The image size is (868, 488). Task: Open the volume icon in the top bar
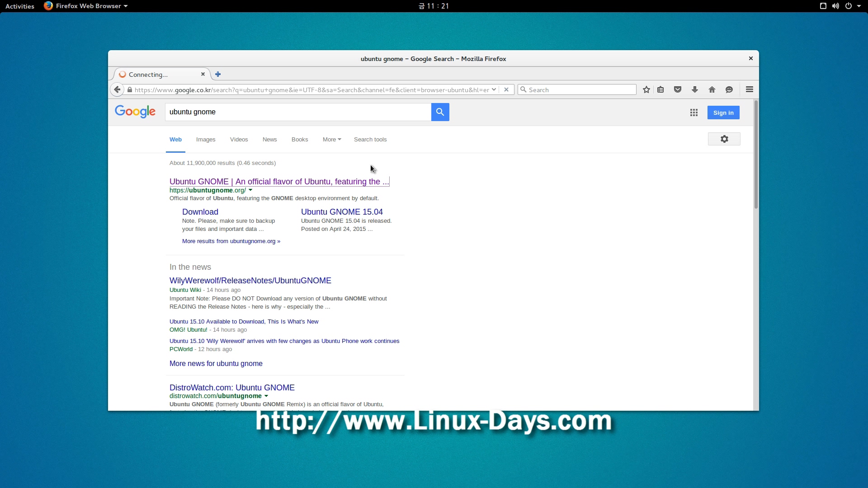(x=835, y=6)
